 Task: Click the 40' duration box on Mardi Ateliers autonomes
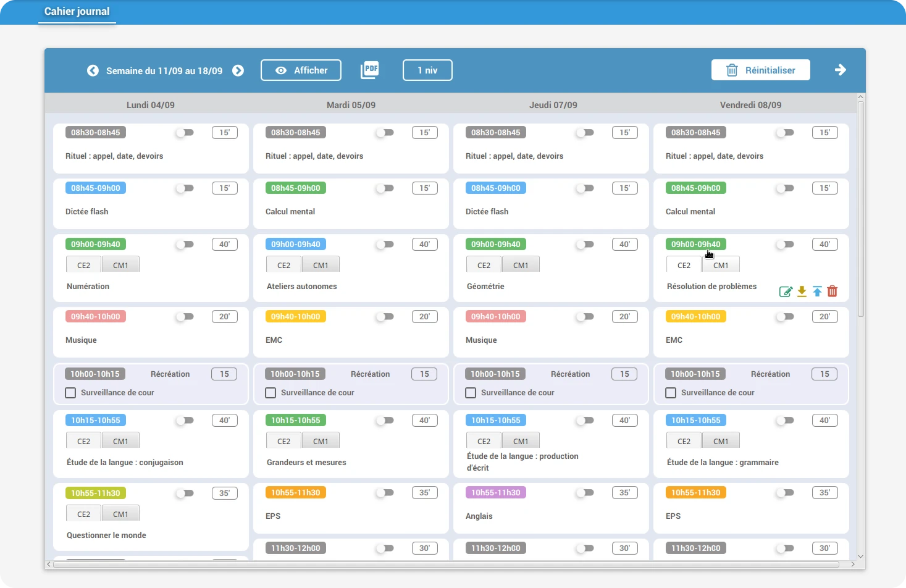click(x=425, y=245)
